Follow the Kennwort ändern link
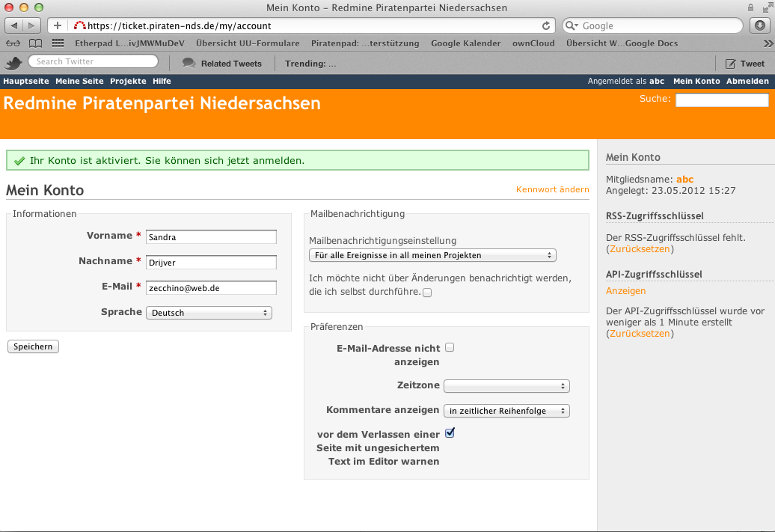 [552, 189]
